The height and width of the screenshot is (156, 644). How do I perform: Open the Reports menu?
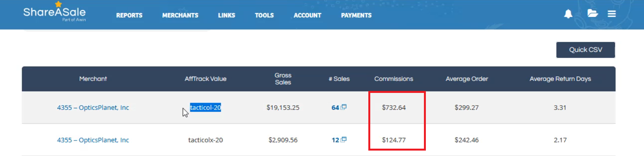[x=129, y=15]
